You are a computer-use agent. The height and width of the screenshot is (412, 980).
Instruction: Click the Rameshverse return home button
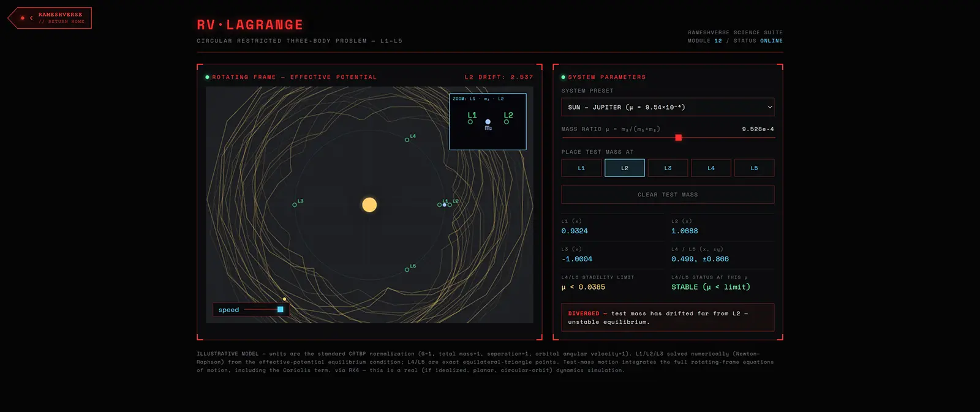point(50,18)
